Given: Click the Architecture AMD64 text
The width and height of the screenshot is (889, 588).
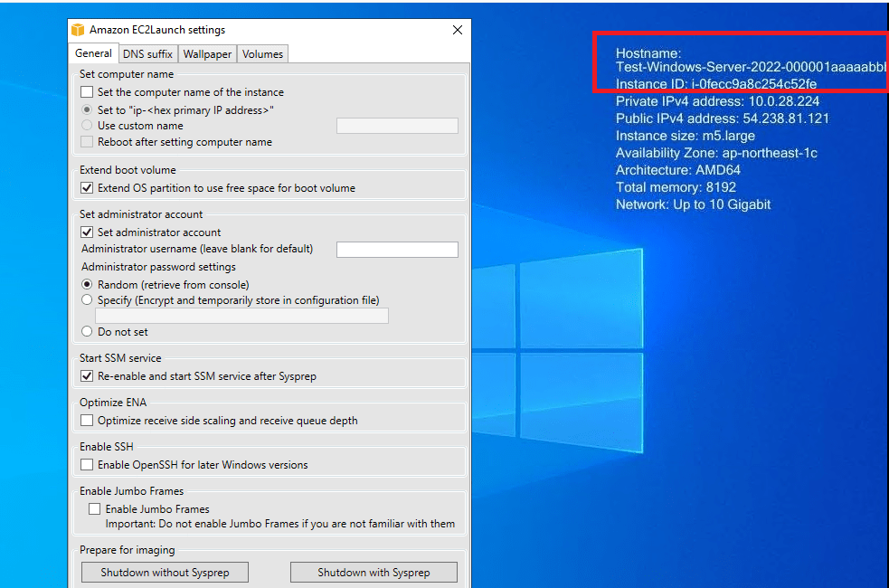Looking at the screenshot, I should [x=678, y=170].
